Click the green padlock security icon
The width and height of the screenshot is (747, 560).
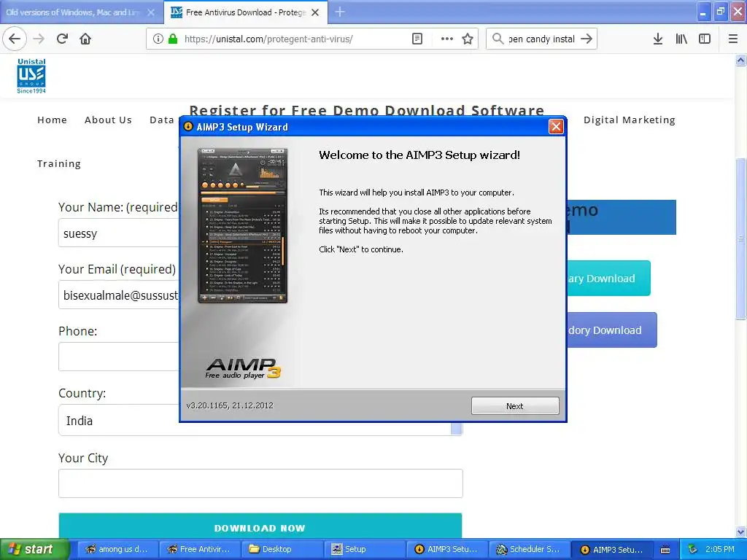(x=172, y=39)
